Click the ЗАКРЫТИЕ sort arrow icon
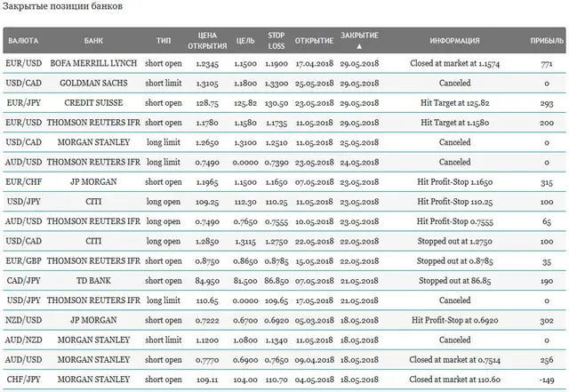The image size is (569, 392). tap(359, 46)
